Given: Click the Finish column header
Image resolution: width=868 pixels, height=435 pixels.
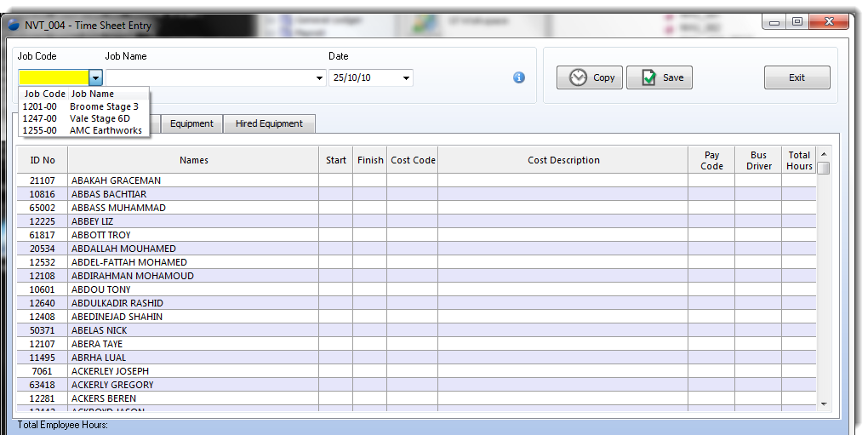Looking at the screenshot, I should pos(370,160).
